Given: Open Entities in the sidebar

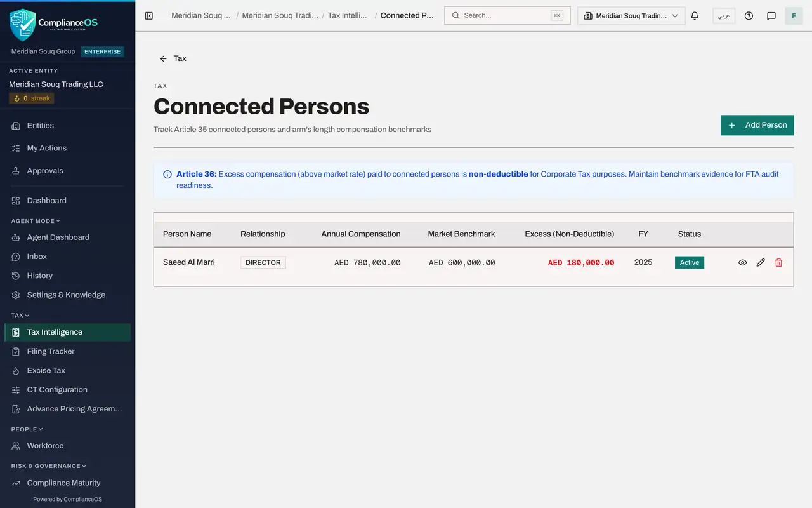Looking at the screenshot, I should point(67,126).
